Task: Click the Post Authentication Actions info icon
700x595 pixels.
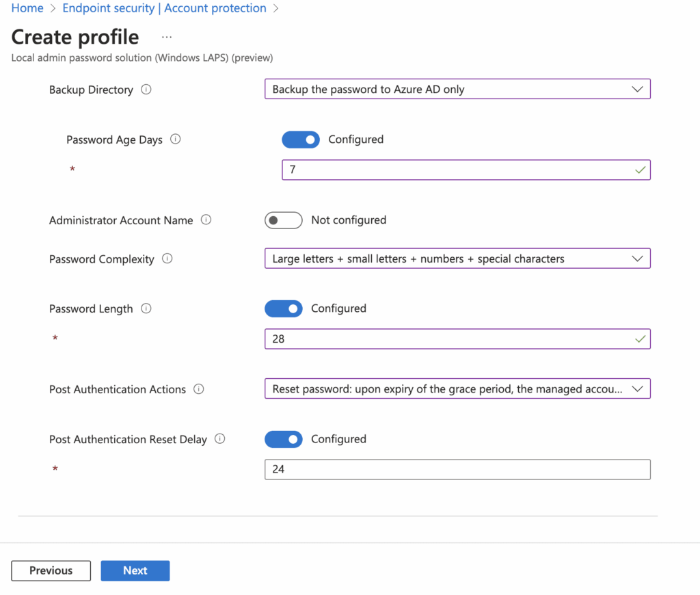Action: click(198, 388)
